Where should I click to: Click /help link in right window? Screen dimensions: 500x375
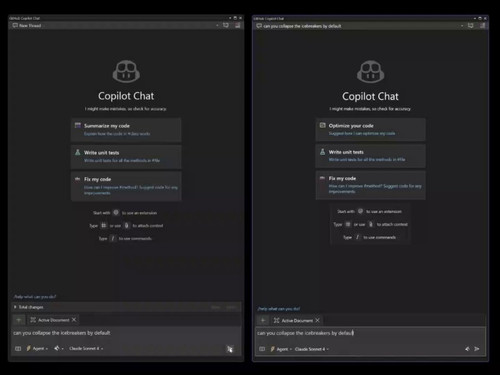[279, 309]
